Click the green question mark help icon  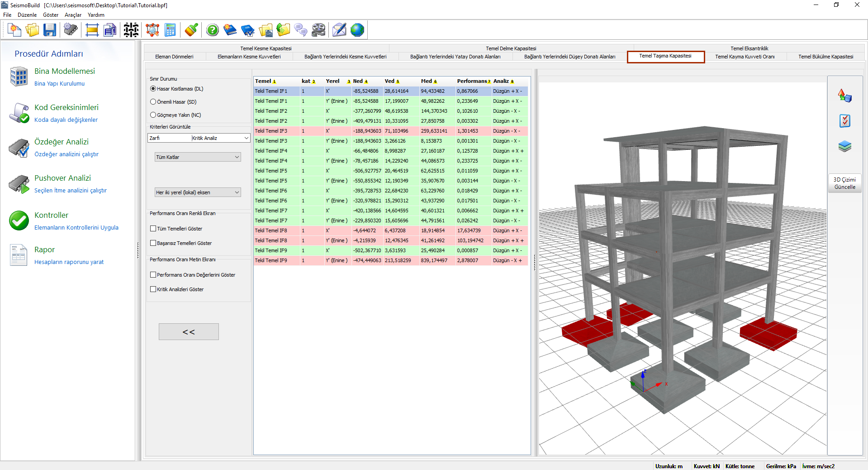(x=213, y=30)
